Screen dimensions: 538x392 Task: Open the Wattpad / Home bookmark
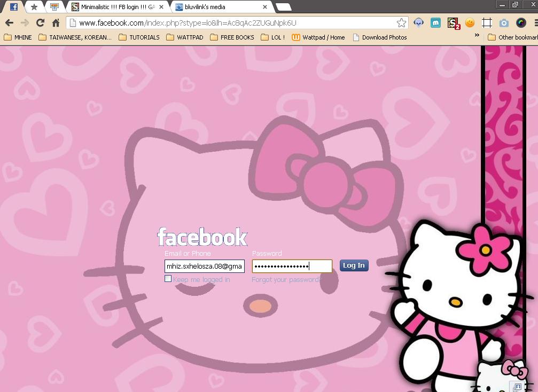point(318,37)
